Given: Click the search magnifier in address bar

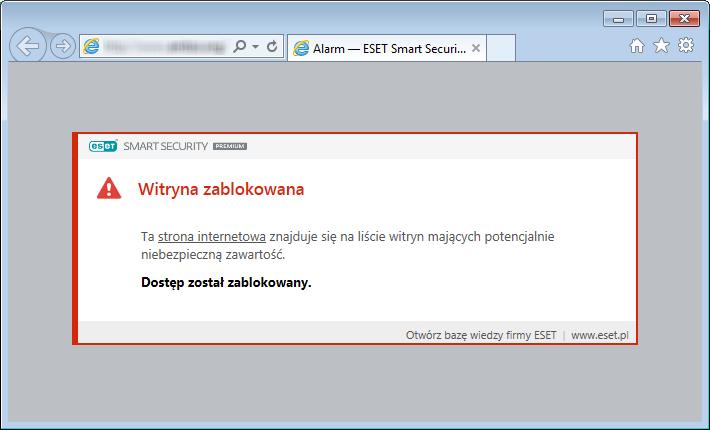Looking at the screenshot, I should point(240,46).
